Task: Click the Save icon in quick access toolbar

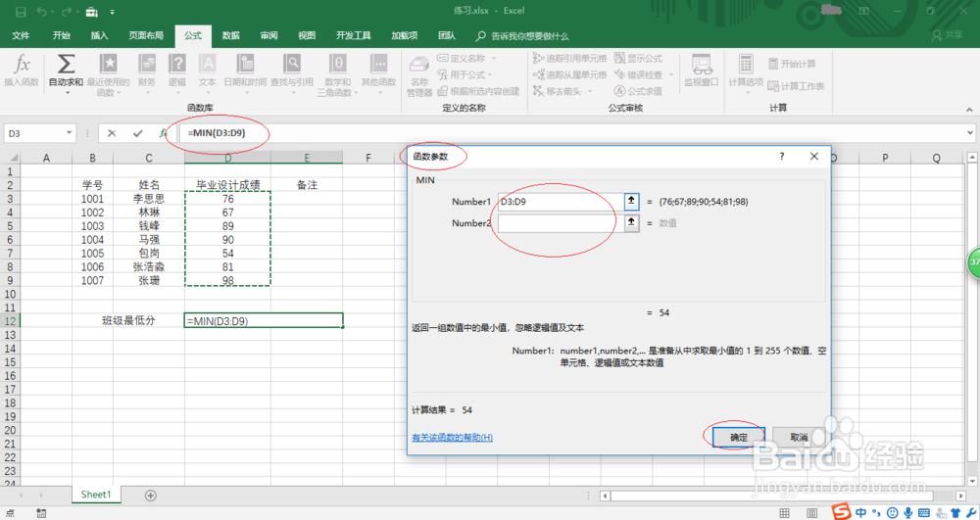Action: pos(21,11)
